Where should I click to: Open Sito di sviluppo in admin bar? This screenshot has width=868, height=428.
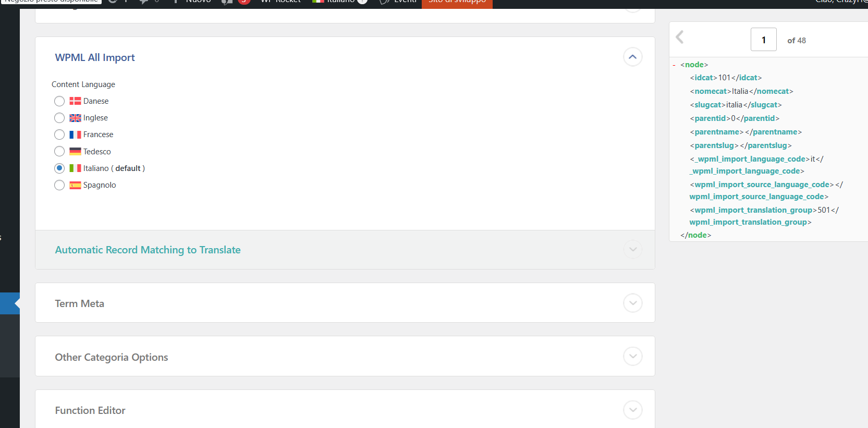457,2
